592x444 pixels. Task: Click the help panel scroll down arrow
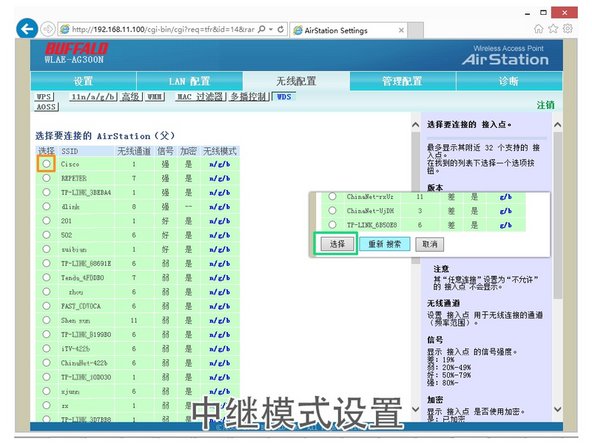coord(558,409)
